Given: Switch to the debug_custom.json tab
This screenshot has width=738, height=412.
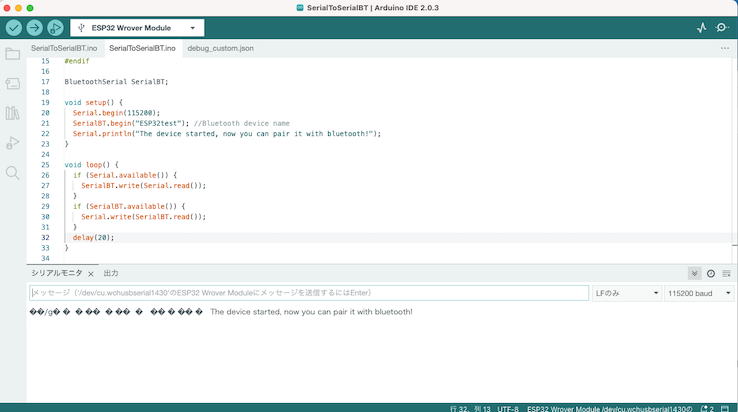Looking at the screenshot, I should [x=220, y=48].
